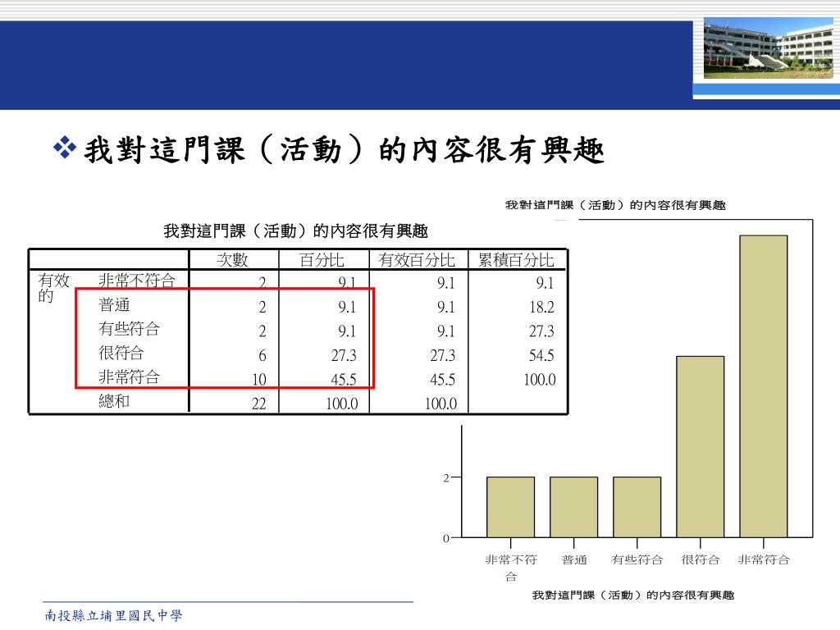Click the 累積百分比 column header
Screen dimensions: 840x630
point(516,260)
